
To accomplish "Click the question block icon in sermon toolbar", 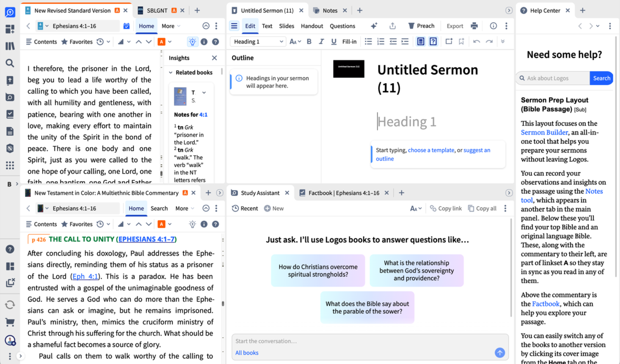I will click(x=433, y=41).
